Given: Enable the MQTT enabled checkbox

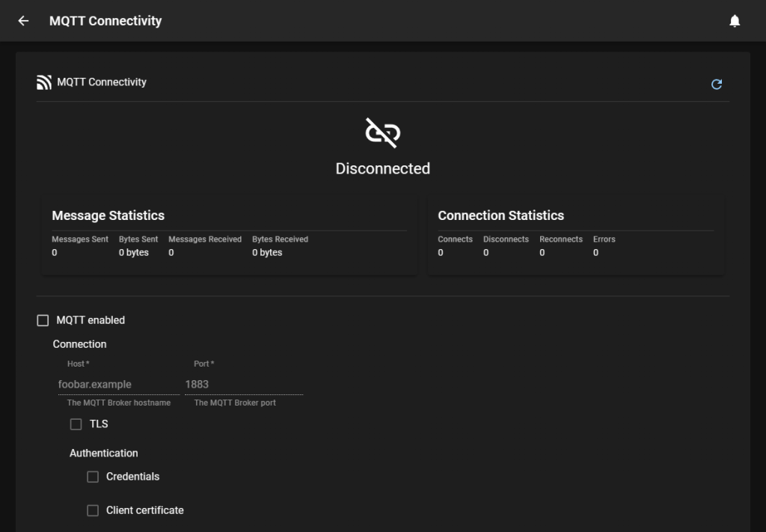Looking at the screenshot, I should coord(43,320).
